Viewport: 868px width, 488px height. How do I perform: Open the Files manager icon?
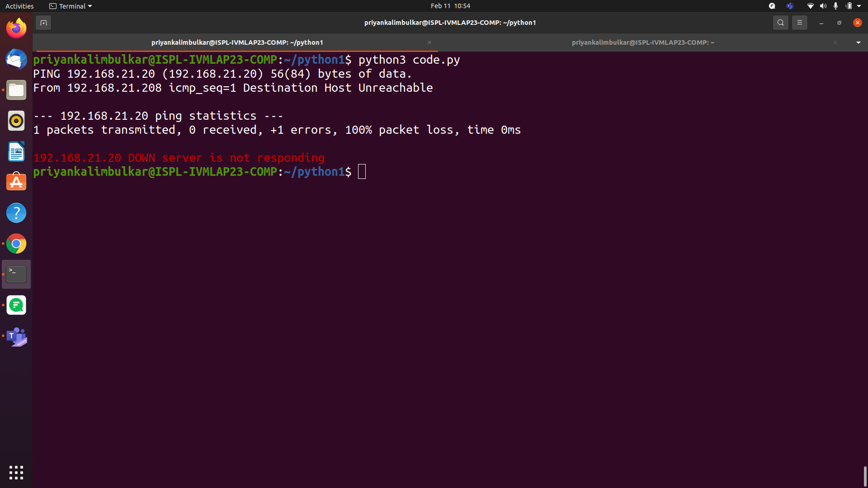(x=16, y=90)
